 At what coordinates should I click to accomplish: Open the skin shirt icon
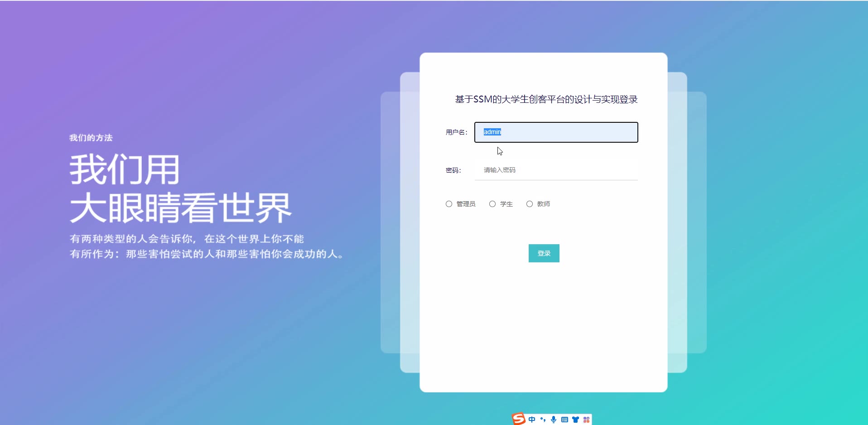(x=575, y=420)
